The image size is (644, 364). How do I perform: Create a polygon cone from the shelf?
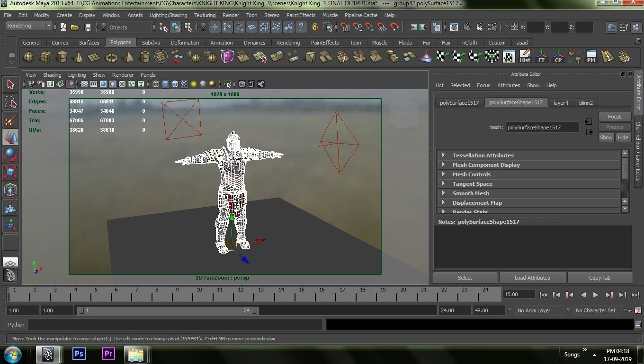[x=78, y=57]
